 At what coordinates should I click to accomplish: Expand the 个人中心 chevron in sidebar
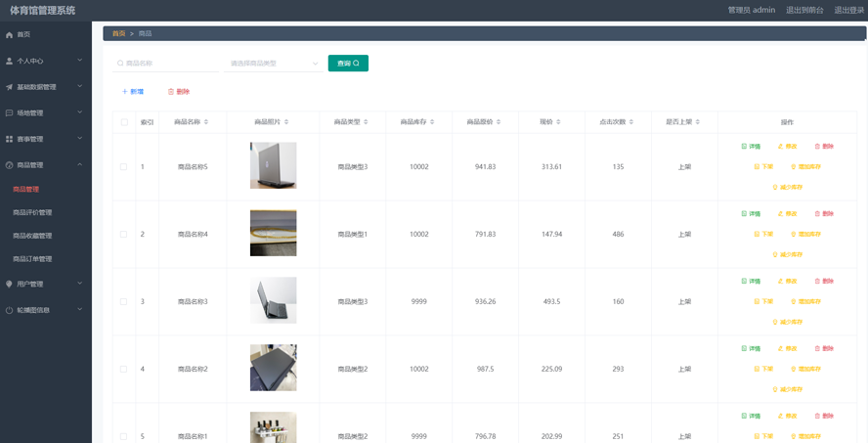tap(80, 61)
